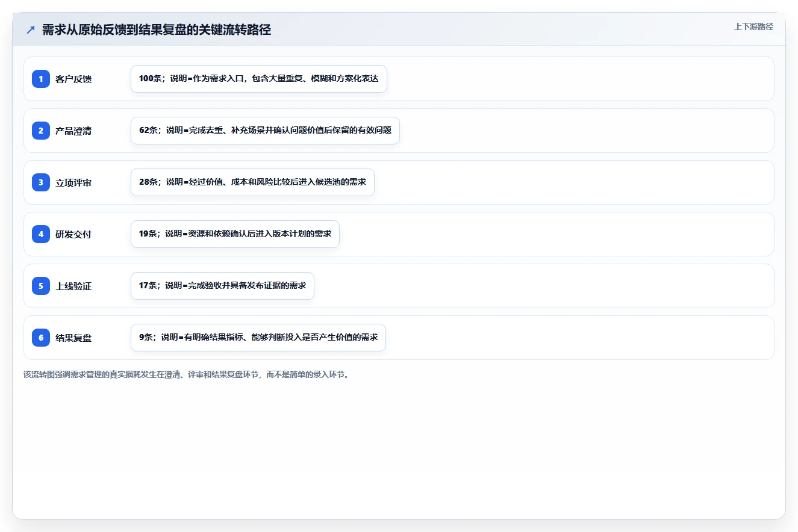
Task: Click the 28条 description box
Action: (252, 182)
